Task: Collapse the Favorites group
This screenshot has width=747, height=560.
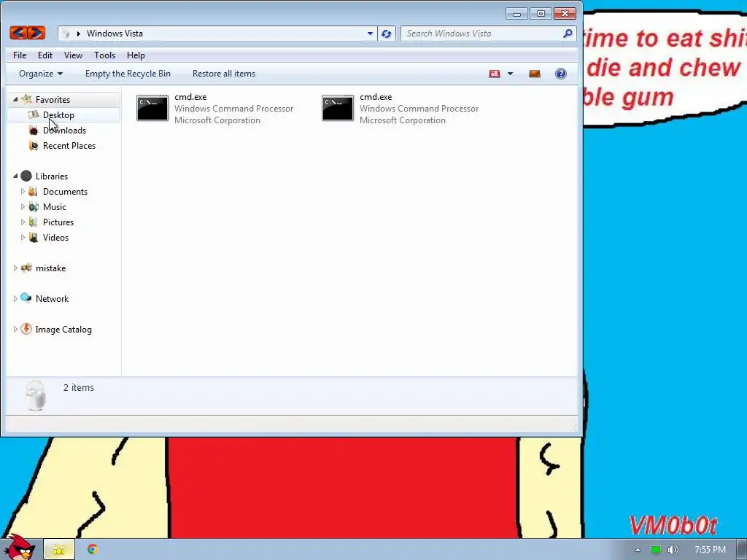Action: coord(15,99)
